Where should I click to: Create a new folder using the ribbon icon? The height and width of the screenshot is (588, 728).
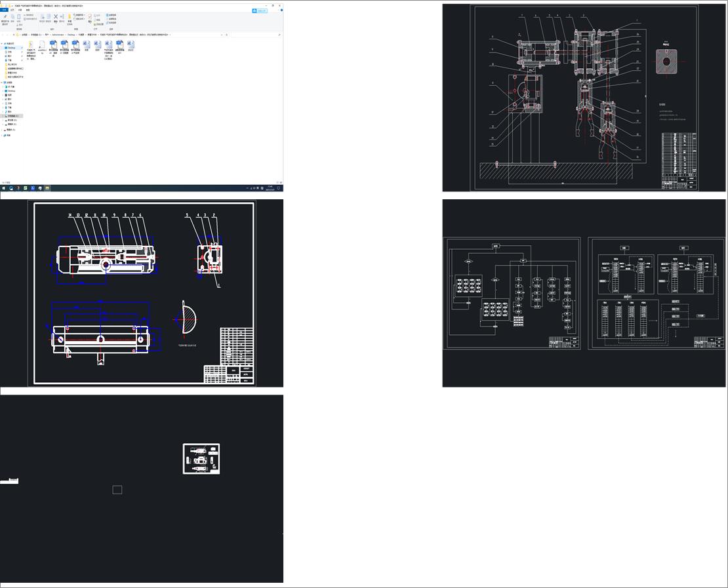click(x=70, y=18)
